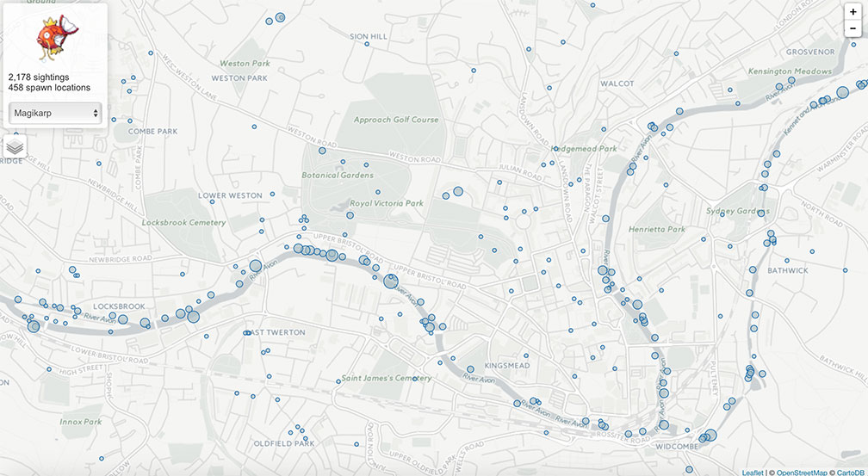Click the "2,178 sightings" text
Image resolution: width=868 pixels, height=476 pixels.
pos(39,77)
